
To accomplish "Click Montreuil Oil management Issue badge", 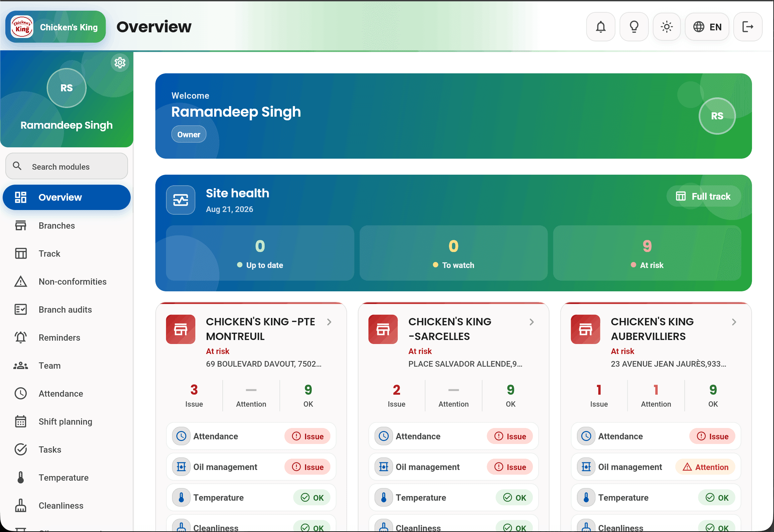I will [307, 467].
